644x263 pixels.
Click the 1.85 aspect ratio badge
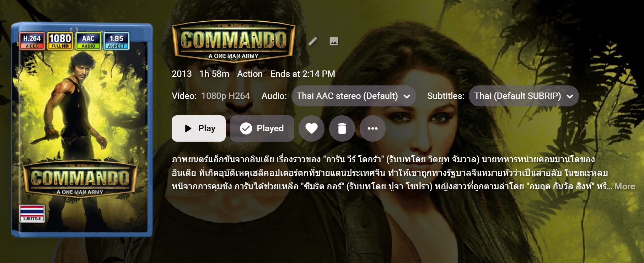[x=116, y=41]
